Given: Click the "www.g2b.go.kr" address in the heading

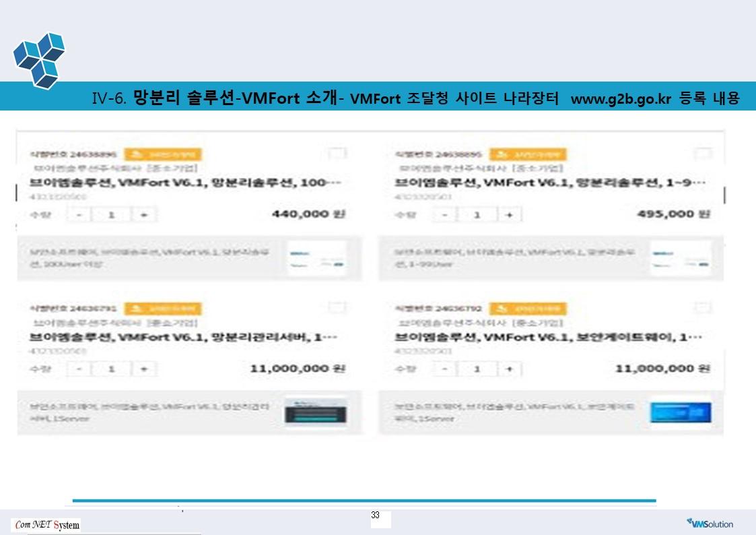Looking at the screenshot, I should coord(621,99).
